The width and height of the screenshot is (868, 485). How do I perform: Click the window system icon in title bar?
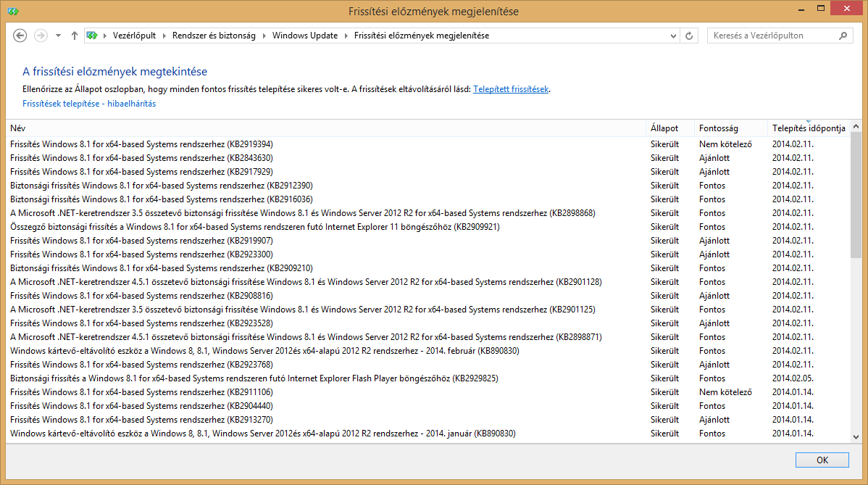coord(13,11)
